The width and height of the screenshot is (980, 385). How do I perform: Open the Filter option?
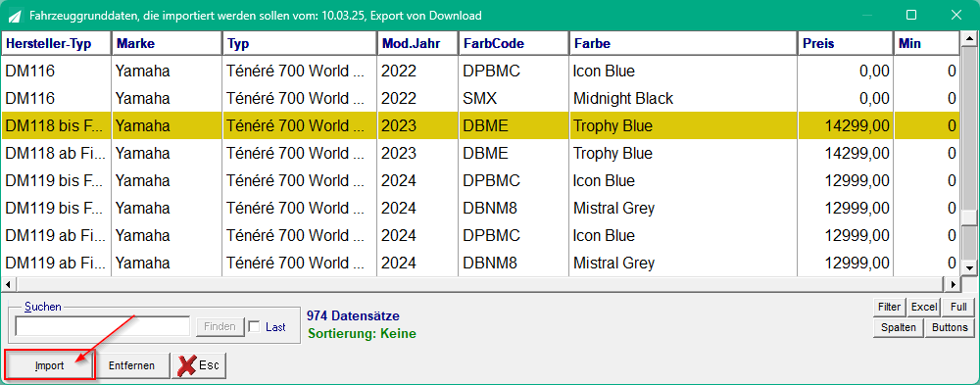(x=890, y=307)
